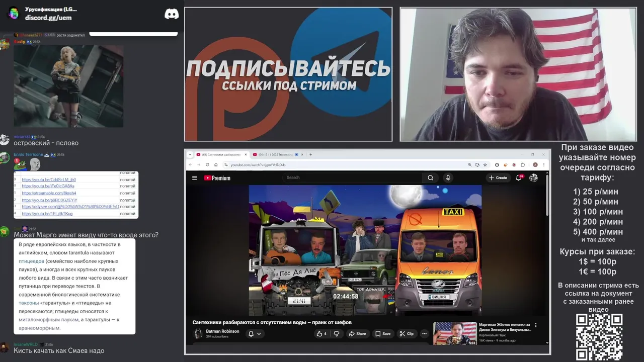Click username 'Ennio Terricone' in chat
The width and height of the screenshot is (644, 362).
(x=28, y=155)
